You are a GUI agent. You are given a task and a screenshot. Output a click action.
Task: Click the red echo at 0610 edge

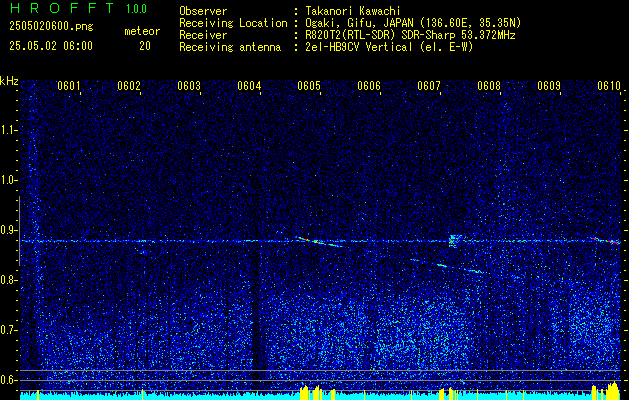coord(606,240)
